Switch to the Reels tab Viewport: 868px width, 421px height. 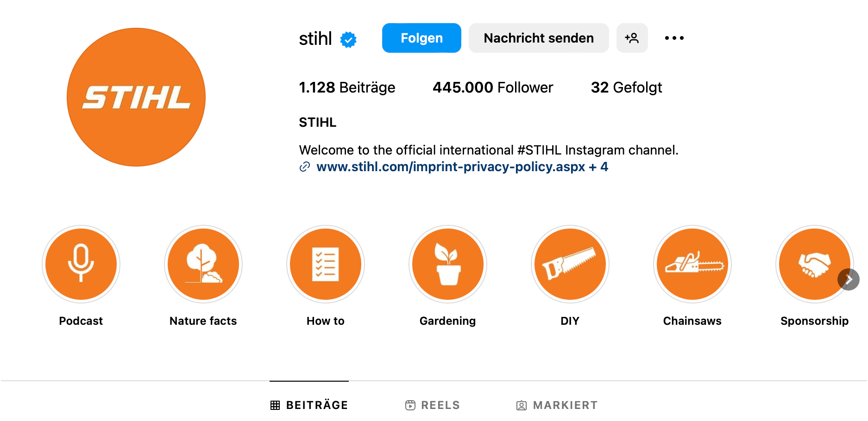tap(433, 405)
